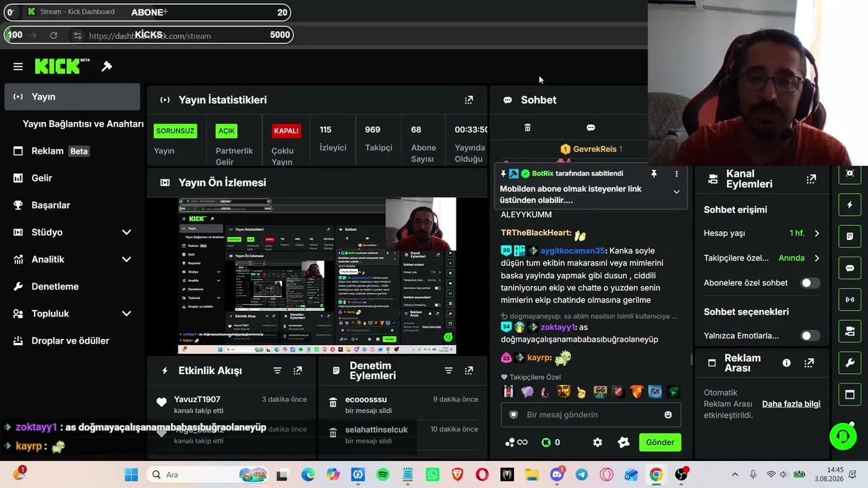
Task: Open WhatsApp from the taskbar
Action: pos(433,475)
